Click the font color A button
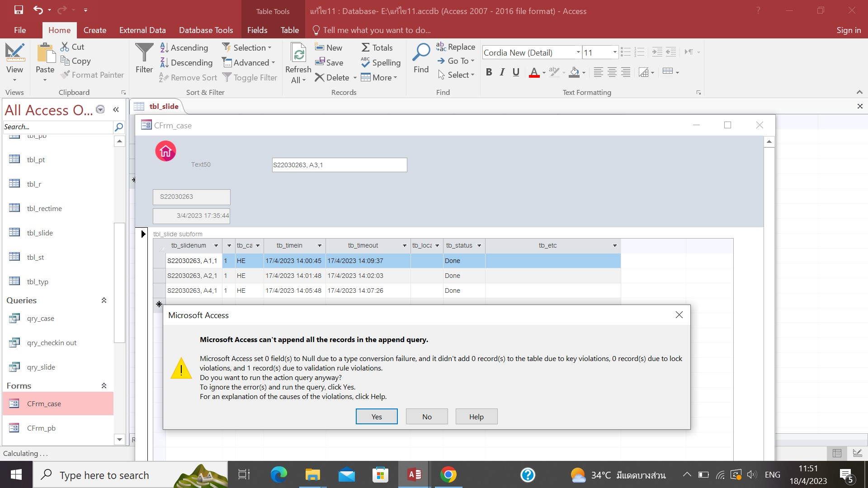 [534, 72]
